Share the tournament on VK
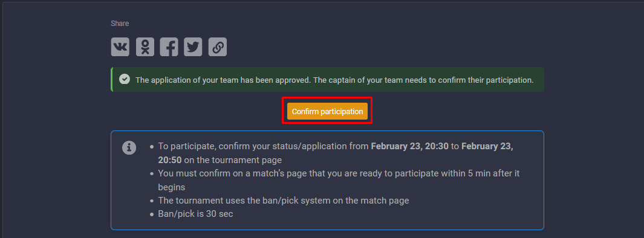 tap(120, 47)
